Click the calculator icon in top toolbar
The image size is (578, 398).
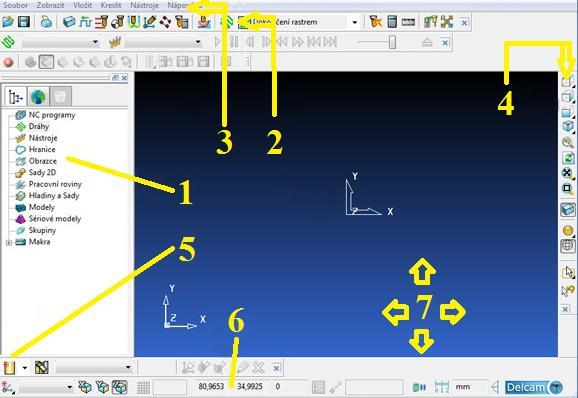tap(392, 22)
